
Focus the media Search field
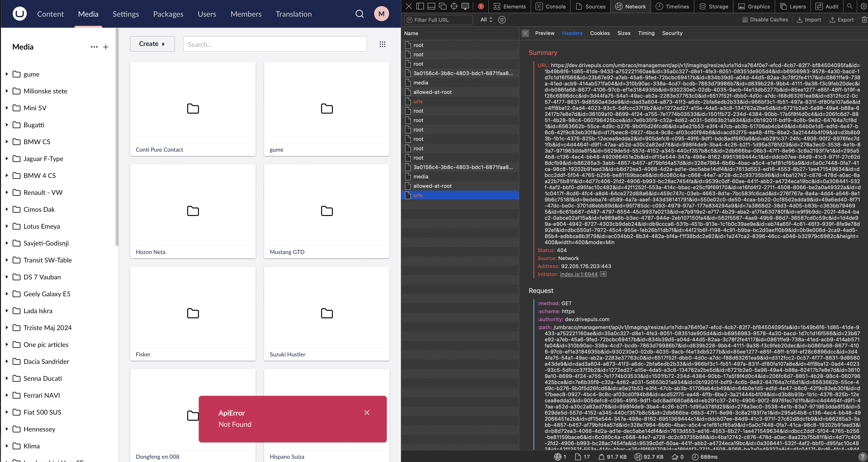point(275,44)
